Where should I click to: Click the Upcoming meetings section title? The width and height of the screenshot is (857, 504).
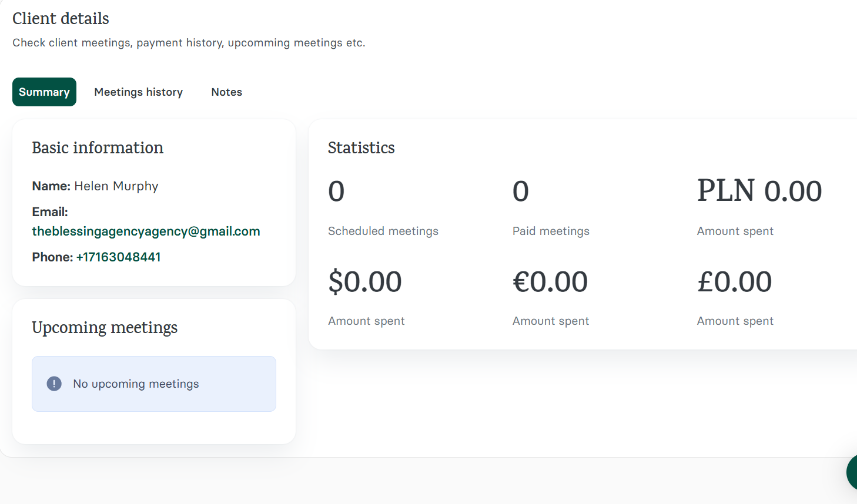pos(105,327)
